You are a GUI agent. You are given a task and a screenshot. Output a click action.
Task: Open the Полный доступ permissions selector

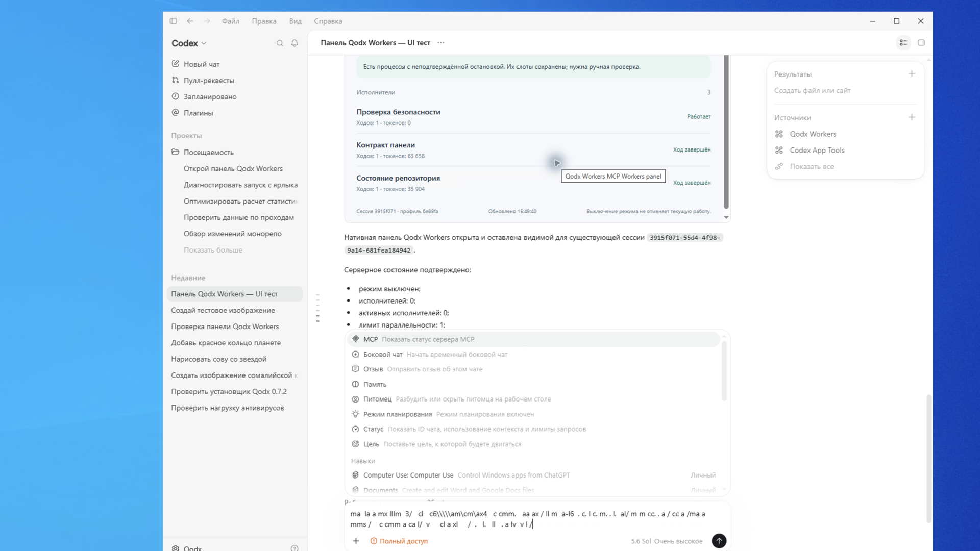[399, 541]
